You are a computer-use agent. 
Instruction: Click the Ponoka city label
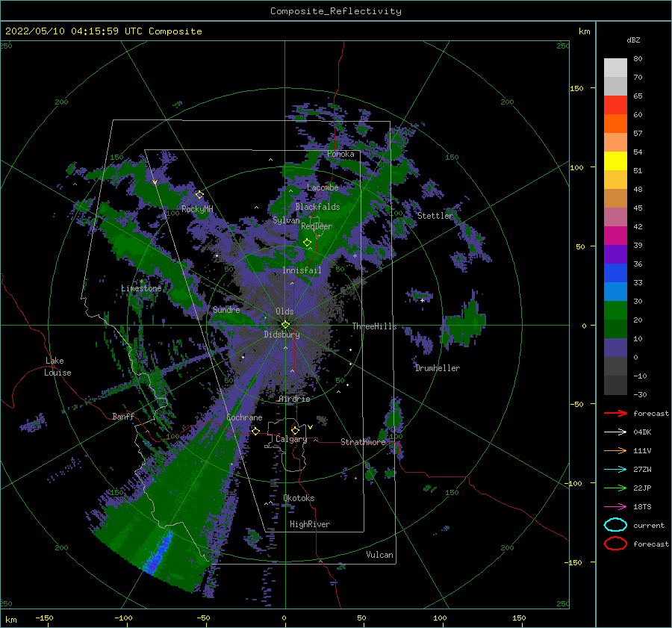tap(340, 154)
